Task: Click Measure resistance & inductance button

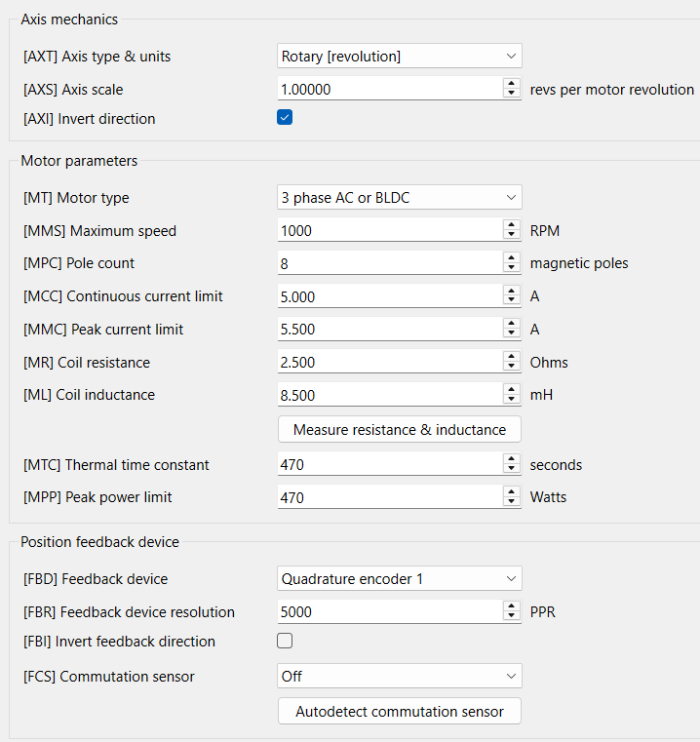Action: (x=400, y=430)
